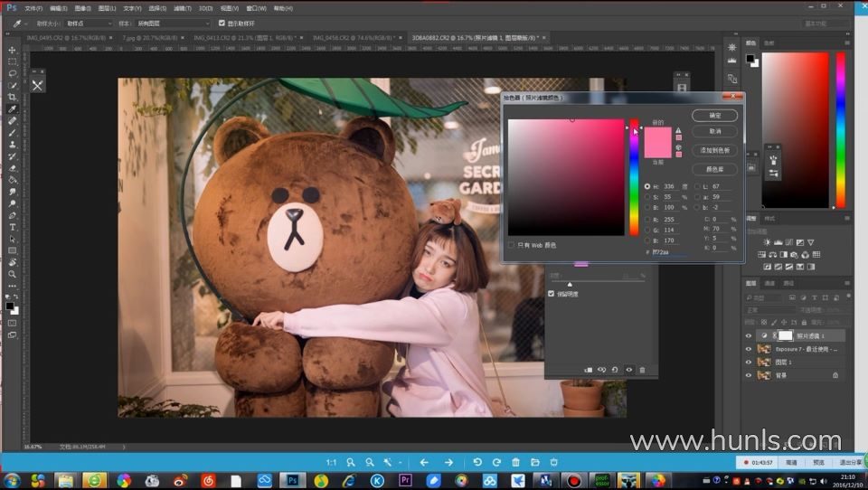The width and height of the screenshot is (868, 490).
Task: Open the layer blend mode dropdown
Action: (769, 310)
